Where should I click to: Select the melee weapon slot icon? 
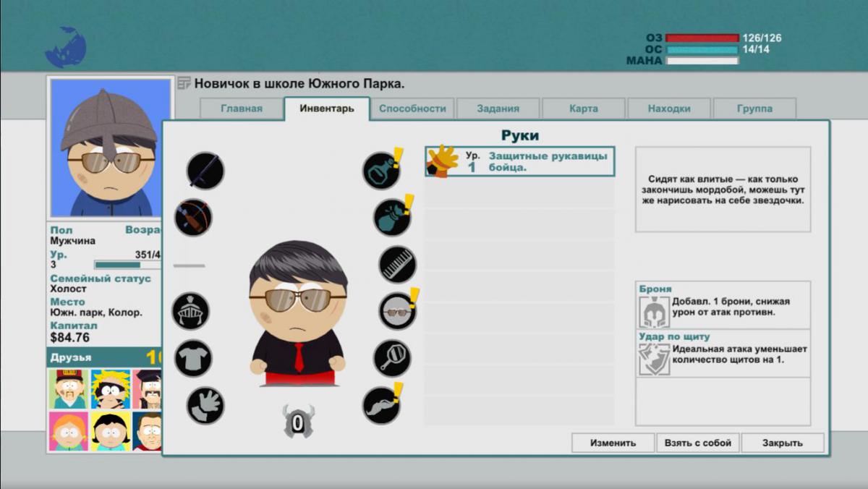point(205,171)
